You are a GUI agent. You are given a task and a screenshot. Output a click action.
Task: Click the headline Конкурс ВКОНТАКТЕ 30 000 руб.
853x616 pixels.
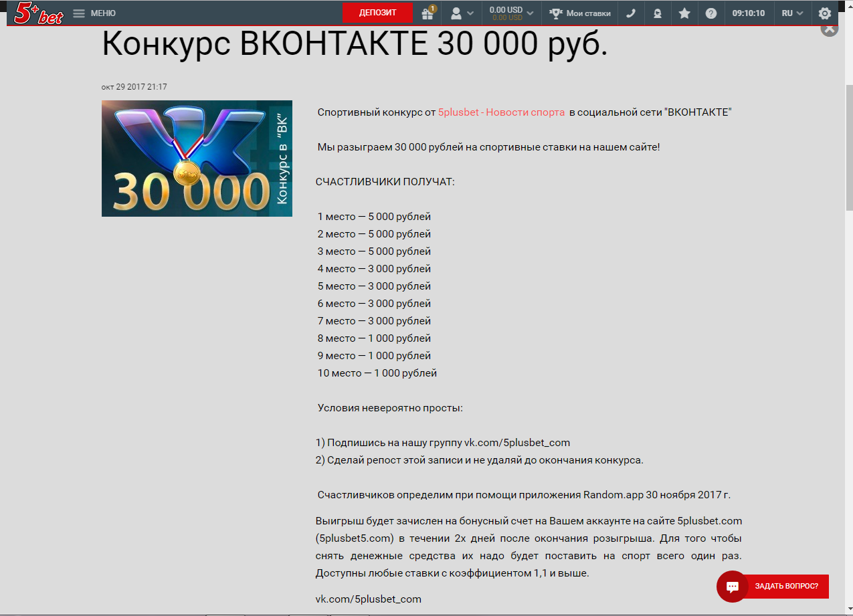pyautogui.click(x=355, y=44)
